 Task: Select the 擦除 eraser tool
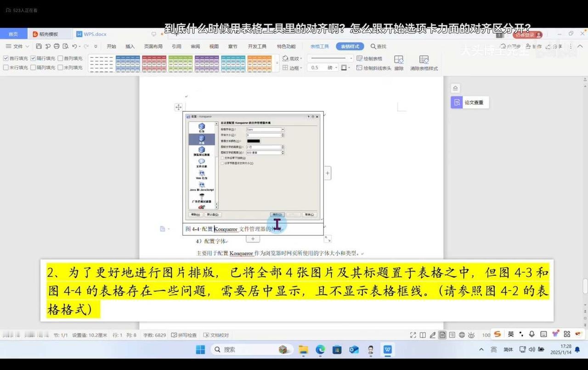pos(399,63)
